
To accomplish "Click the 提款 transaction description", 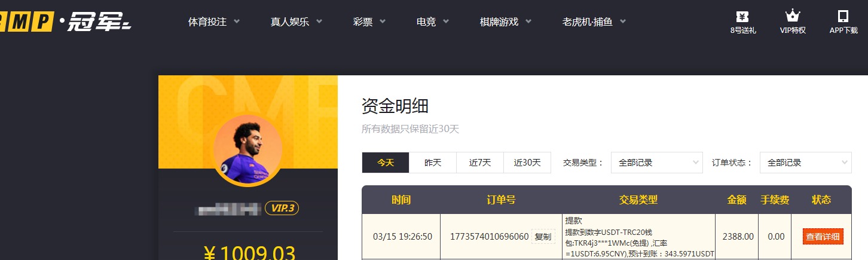I will pos(640,237).
